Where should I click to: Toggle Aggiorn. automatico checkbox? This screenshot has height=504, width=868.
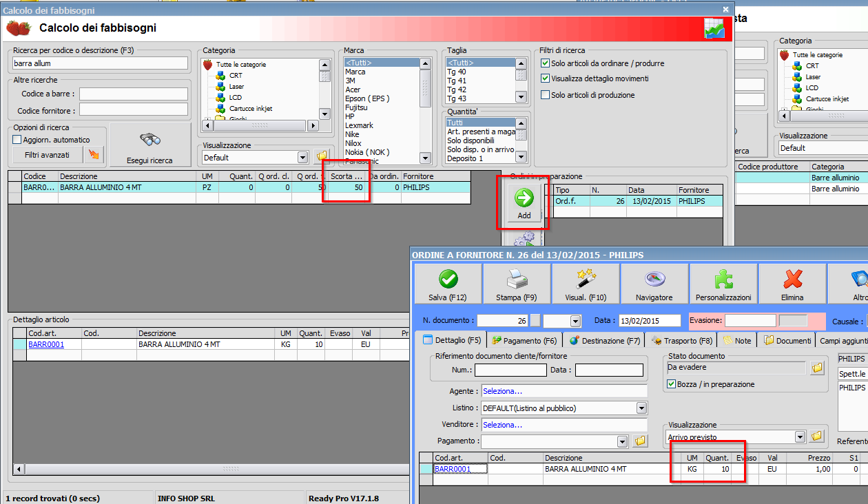pyautogui.click(x=17, y=140)
